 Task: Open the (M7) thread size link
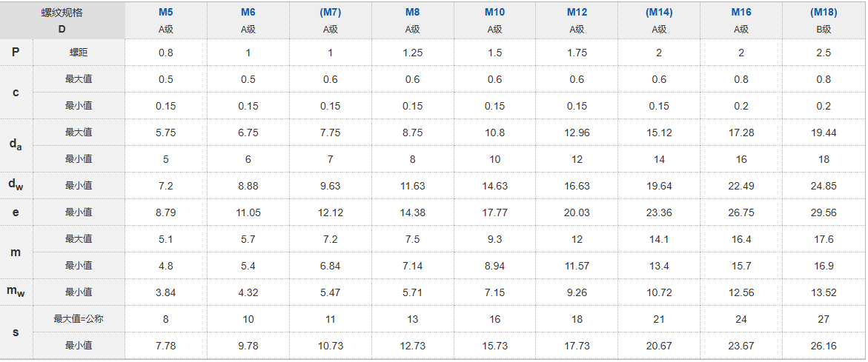(x=331, y=12)
